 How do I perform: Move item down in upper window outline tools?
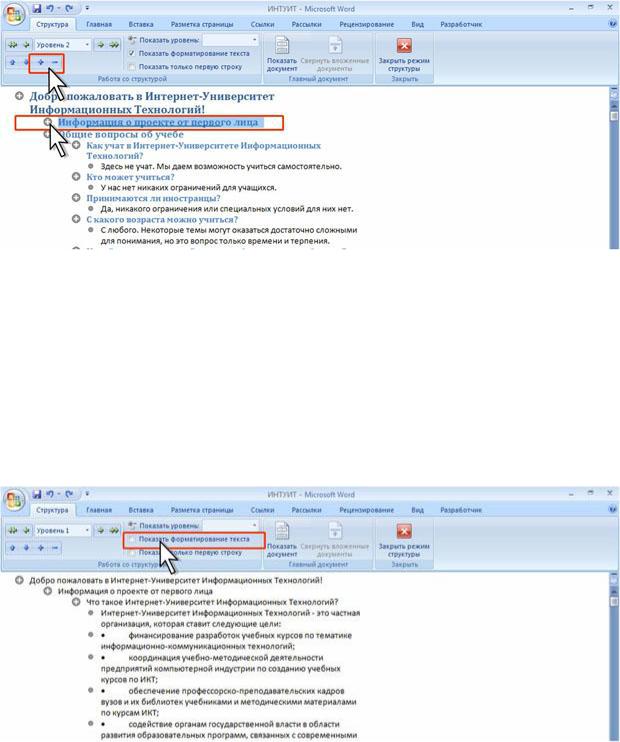pos(26,62)
